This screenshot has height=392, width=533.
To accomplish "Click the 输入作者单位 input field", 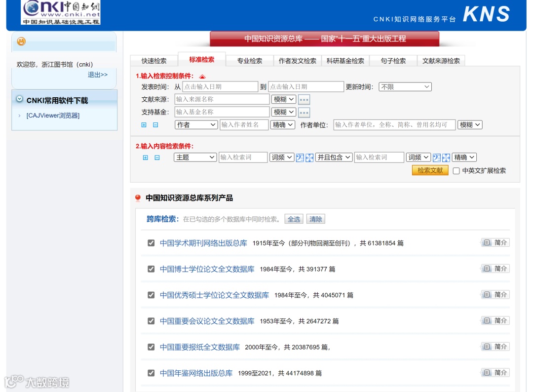I will (394, 125).
